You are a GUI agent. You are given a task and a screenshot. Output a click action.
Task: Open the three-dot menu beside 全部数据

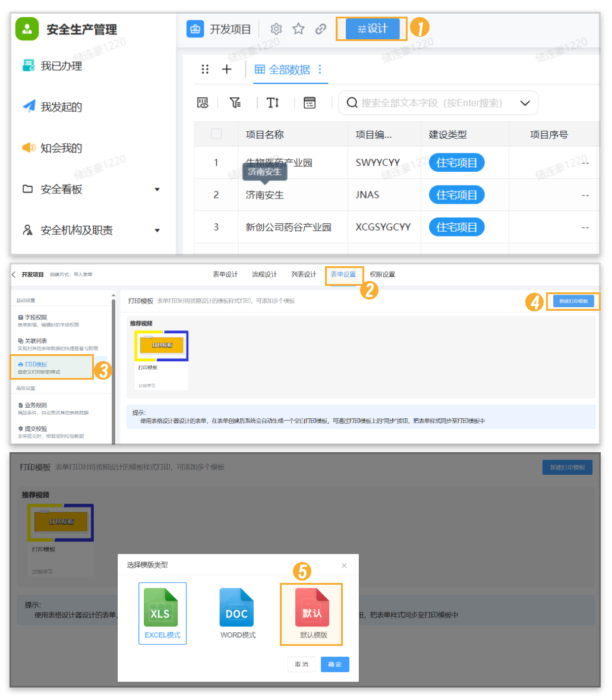click(320, 70)
